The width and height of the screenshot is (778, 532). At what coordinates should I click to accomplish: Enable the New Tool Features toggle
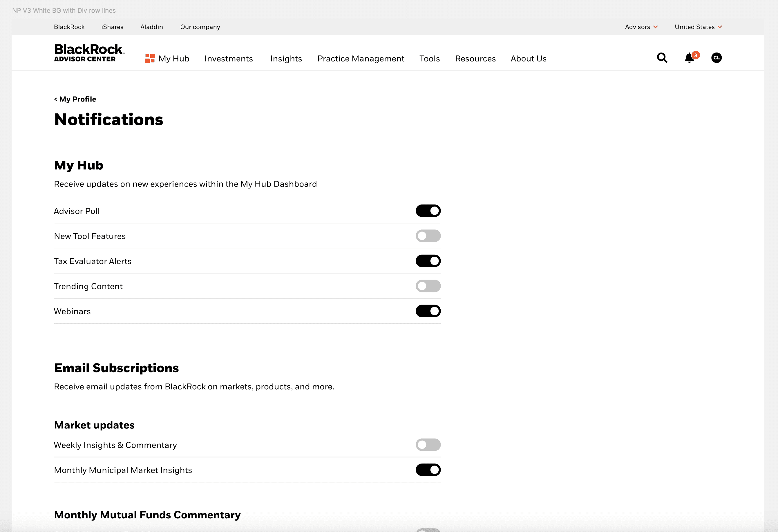pos(428,236)
